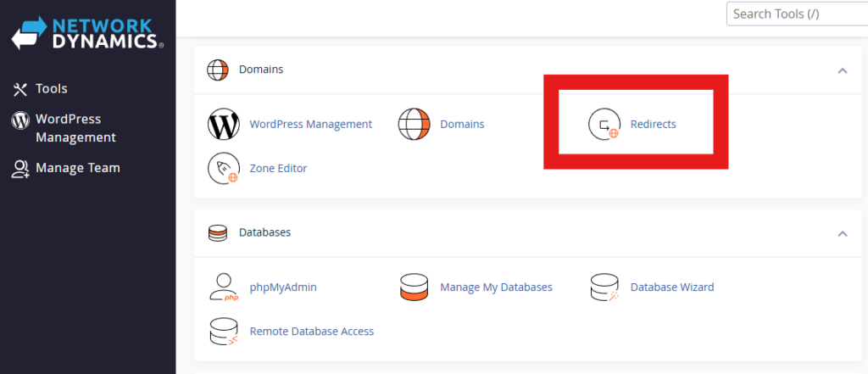Image resolution: width=868 pixels, height=374 pixels.
Task: Click the phpMyAdmin person icon
Action: (x=224, y=287)
